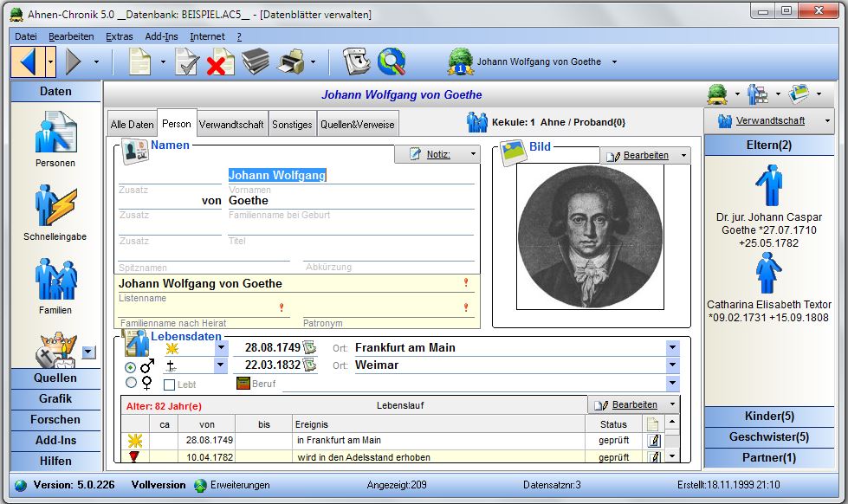Open the Internet menu
This screenshot has height=504, width=848.
coord(207,36)
